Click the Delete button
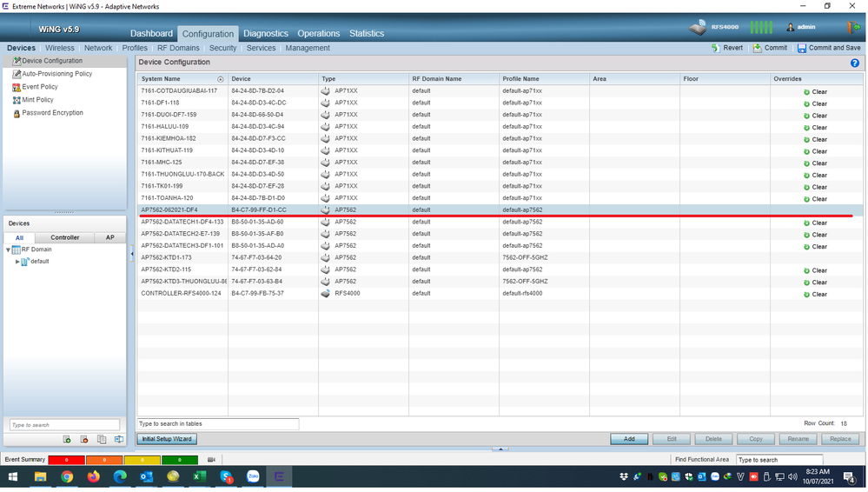The width and height of the screenshot is (868, 492). (713, 439)
